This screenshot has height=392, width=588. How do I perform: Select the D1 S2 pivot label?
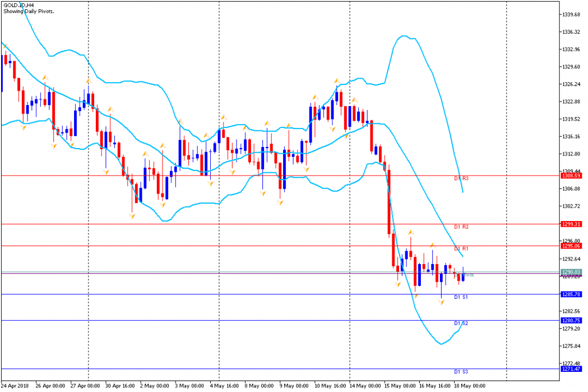tap(461, 324)
